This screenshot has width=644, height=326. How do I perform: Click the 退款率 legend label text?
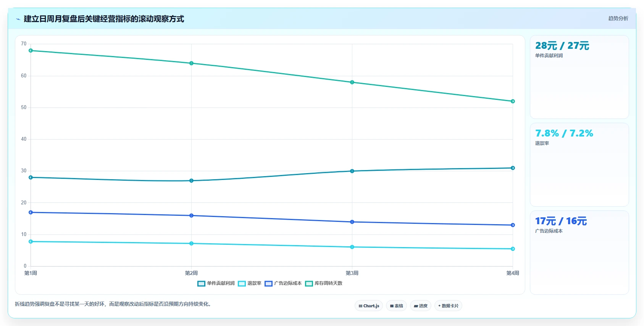(x=254, y=283)
